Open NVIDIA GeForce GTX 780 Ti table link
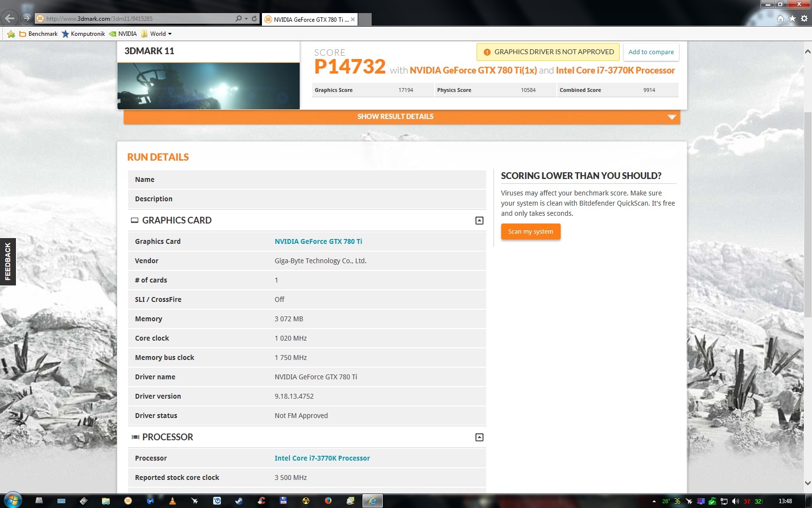 (x=318, y=241)
